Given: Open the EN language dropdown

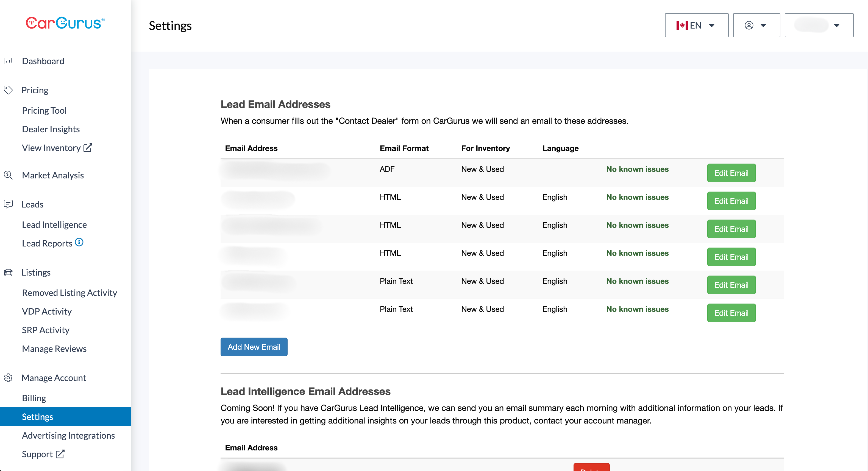Looking at the screenshot, I should pos(696,25).
